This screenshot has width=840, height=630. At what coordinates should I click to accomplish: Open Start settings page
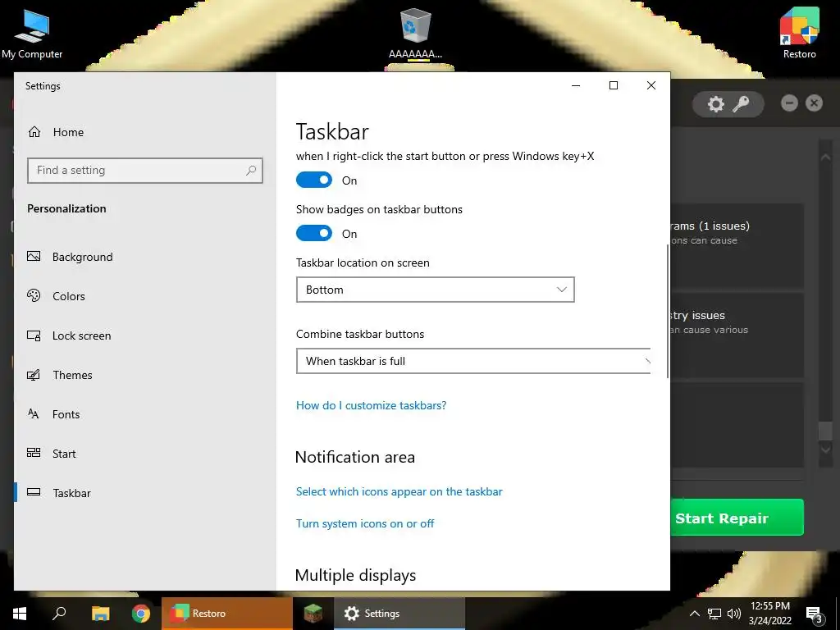click(64, 454)
